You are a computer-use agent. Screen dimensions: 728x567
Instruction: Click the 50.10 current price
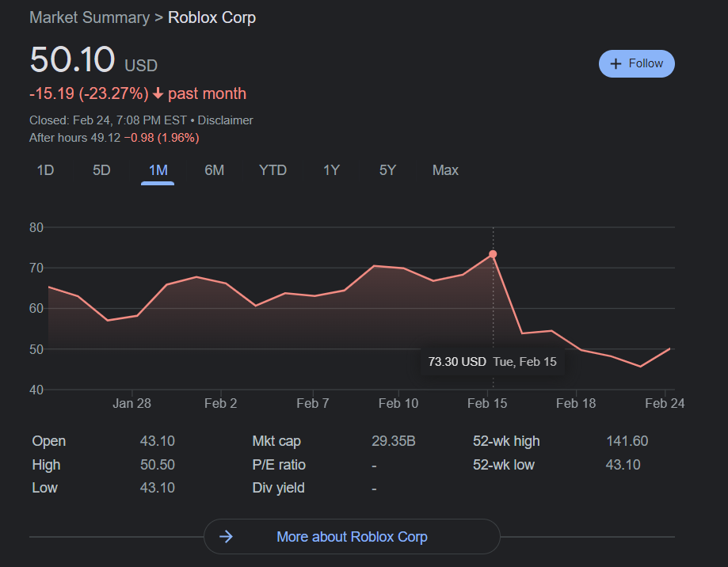point(72,60)
